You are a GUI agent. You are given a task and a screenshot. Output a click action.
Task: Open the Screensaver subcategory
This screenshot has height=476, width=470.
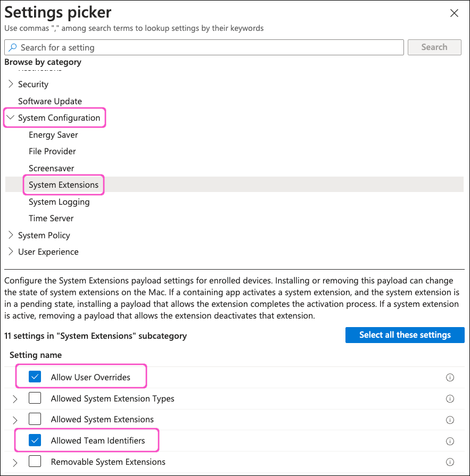tap(51, 168)
